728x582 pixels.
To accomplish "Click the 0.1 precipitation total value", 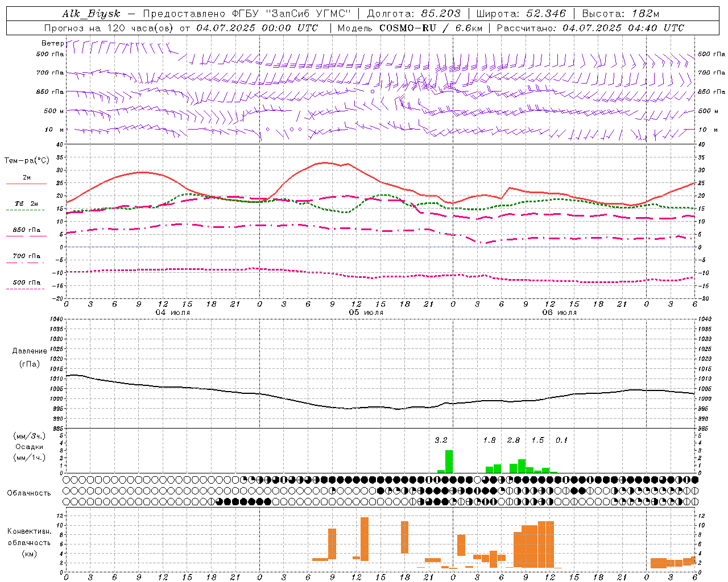I will (561, 440).
